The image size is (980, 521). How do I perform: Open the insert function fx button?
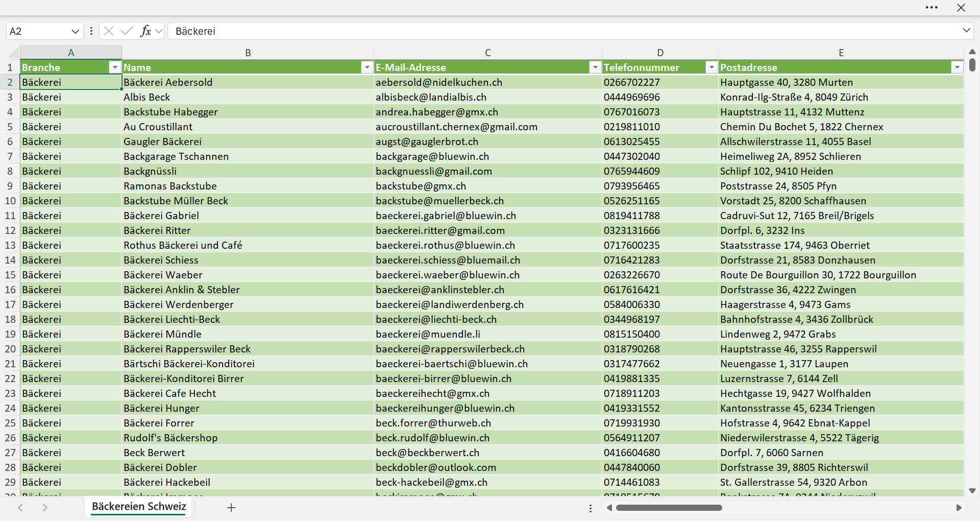[x=145, y=31]
